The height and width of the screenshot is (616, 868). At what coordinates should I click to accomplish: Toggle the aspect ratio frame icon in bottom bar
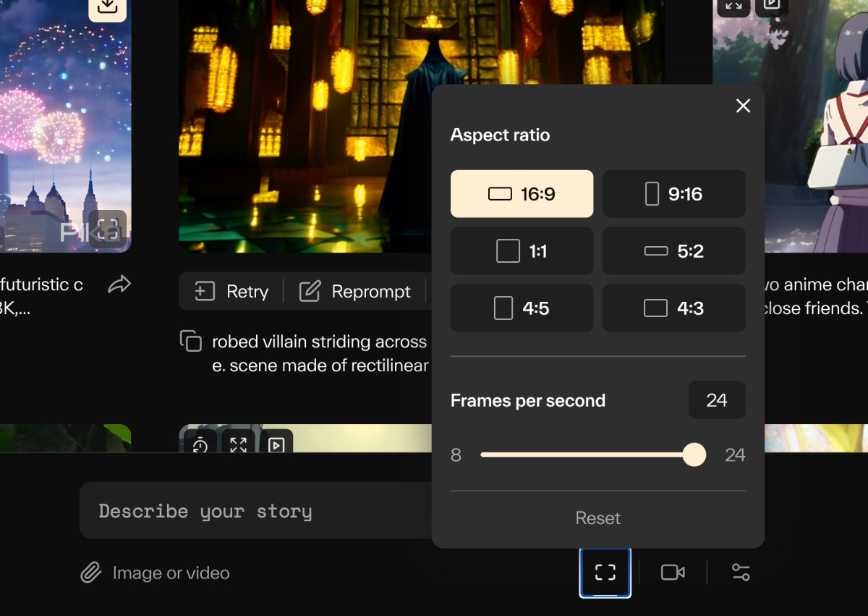[x=605, y=573]
